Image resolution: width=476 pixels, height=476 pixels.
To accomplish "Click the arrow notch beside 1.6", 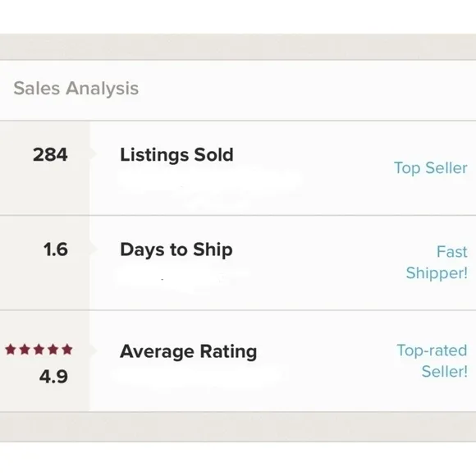I will pos(94,249).
